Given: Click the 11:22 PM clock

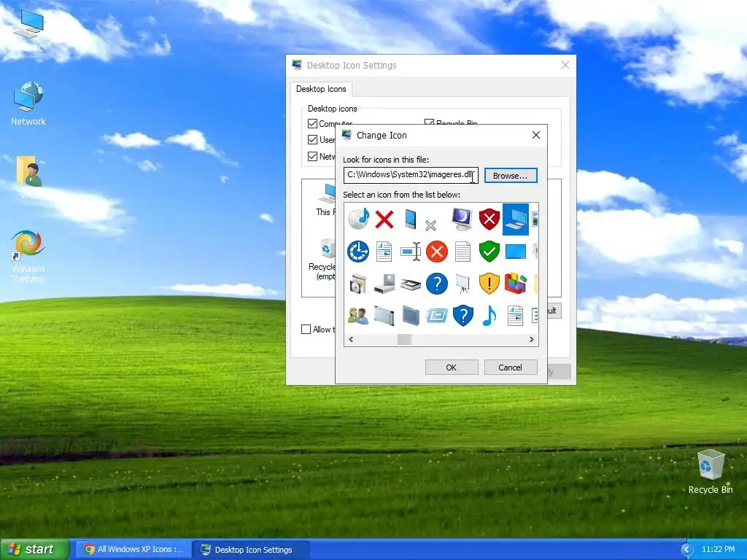Looking at the screenshot, I should point(719,550).
